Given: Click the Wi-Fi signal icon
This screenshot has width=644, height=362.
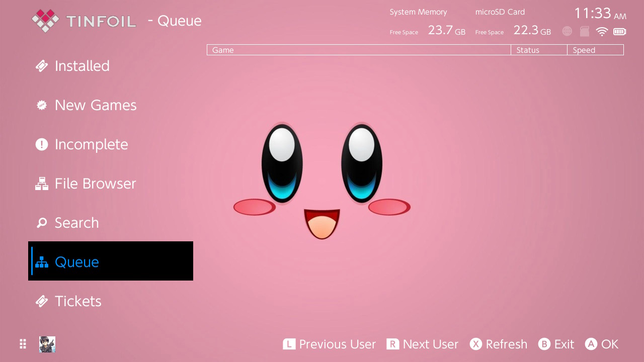Looking at the screenshot, I should click(602, 32).
